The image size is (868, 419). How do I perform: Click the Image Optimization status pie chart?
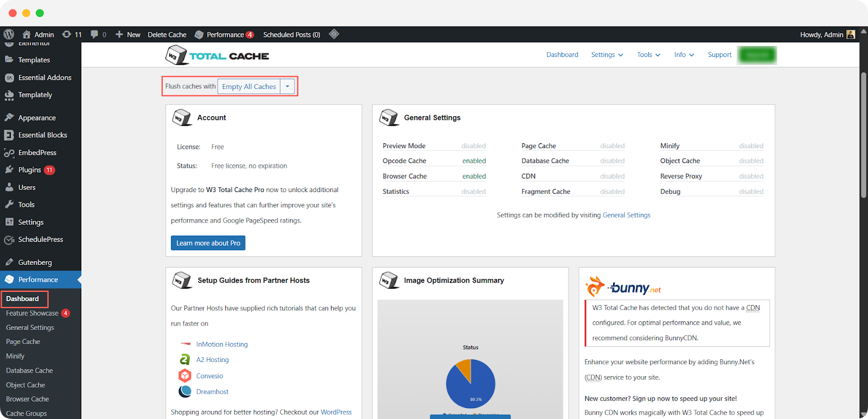(471, 384)
